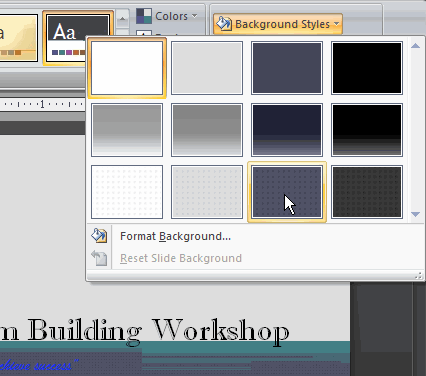The width and height of the screenshot is (426, 376).
Task: Open the theme Colors dropdown
Action: pos(167,16)
